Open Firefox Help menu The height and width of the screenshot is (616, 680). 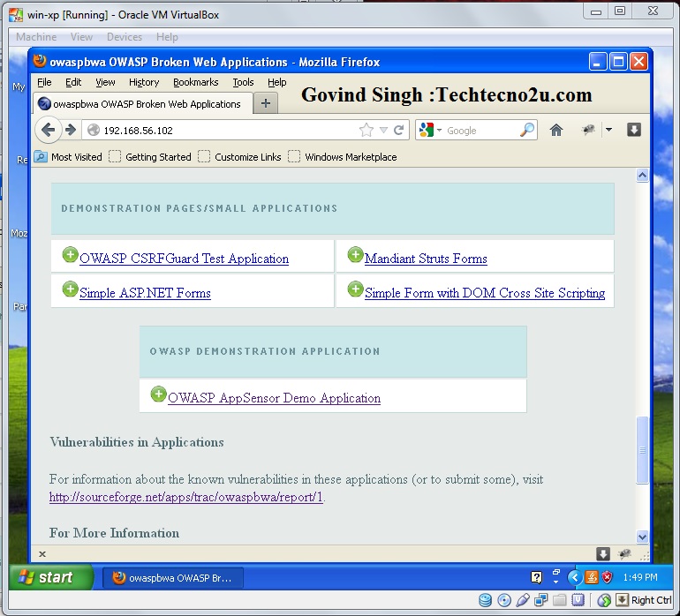click(x=276, y=82)
